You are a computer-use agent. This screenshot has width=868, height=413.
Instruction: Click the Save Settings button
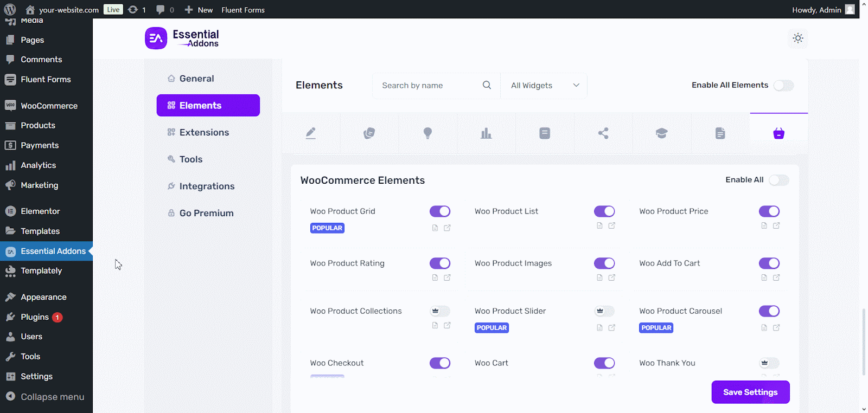click(750, 392)
